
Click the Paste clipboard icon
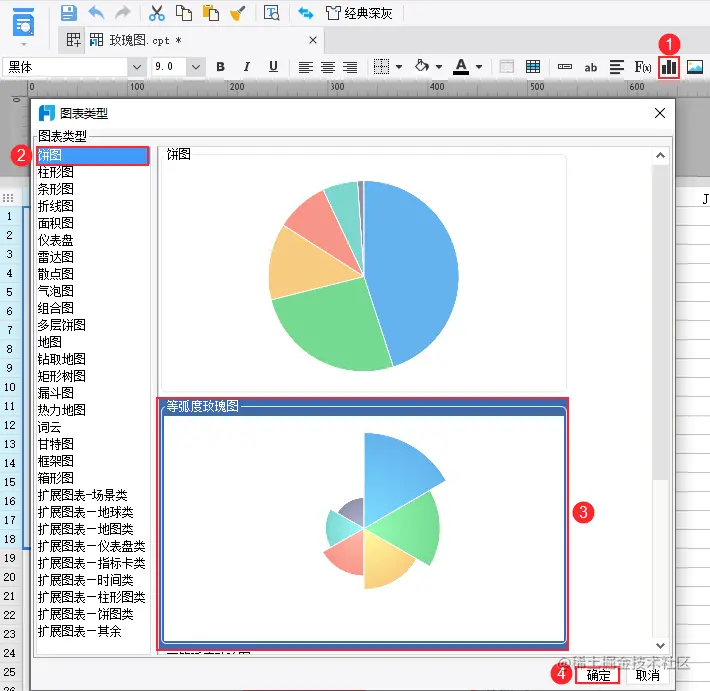pyautogui.click(x=211, y=13)
